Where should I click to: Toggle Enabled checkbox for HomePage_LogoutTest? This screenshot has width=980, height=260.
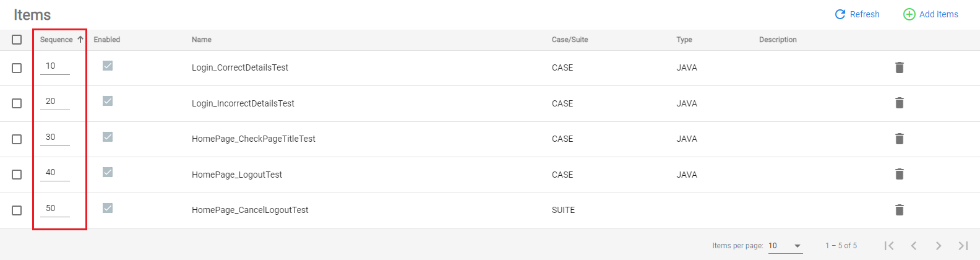pyautogui.click(x=108, y=172)
